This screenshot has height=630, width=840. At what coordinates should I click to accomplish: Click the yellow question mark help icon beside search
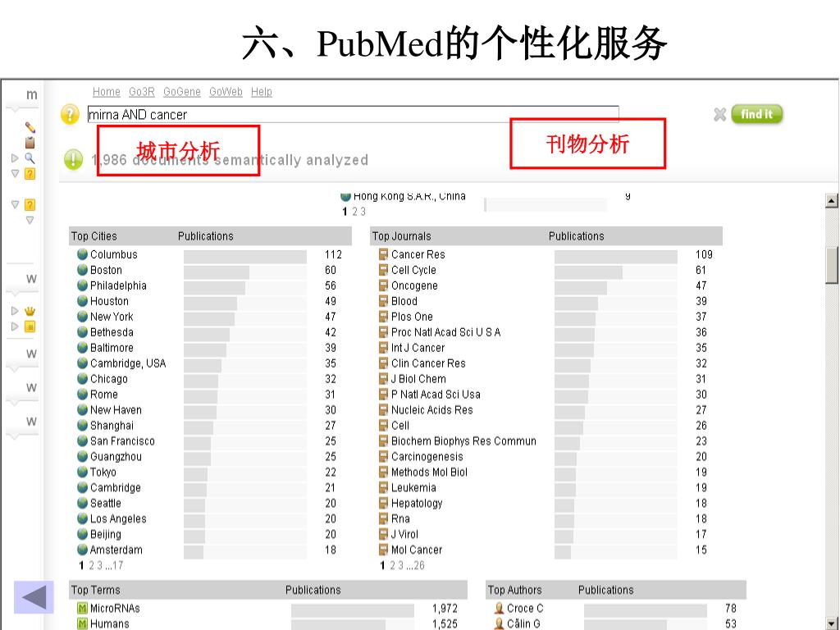[x=71, y=114]
